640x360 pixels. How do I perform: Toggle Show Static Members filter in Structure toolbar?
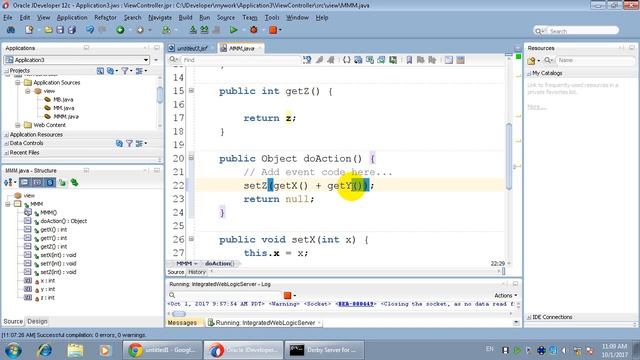[x=50, y=183]
